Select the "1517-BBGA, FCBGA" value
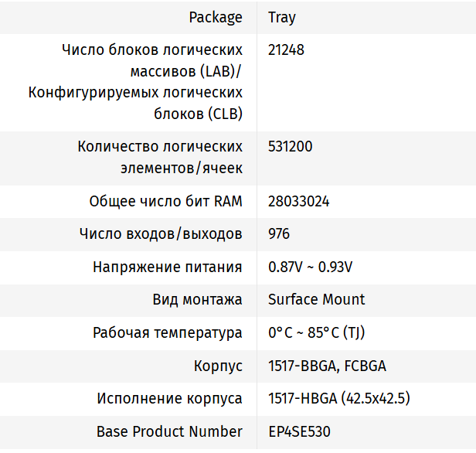Viewport: 476px width, 453px height. (x=327, y=366)
